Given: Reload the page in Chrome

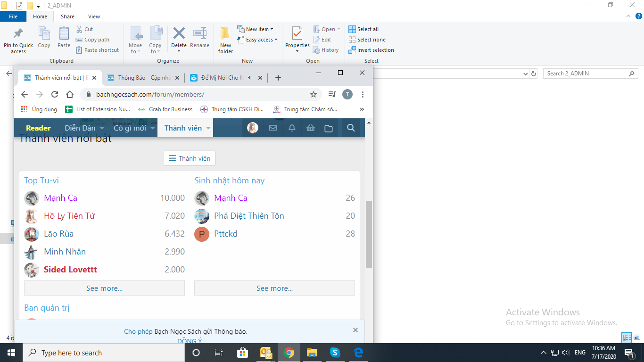Looking at the screenshot, I should [x=55, y=94].
